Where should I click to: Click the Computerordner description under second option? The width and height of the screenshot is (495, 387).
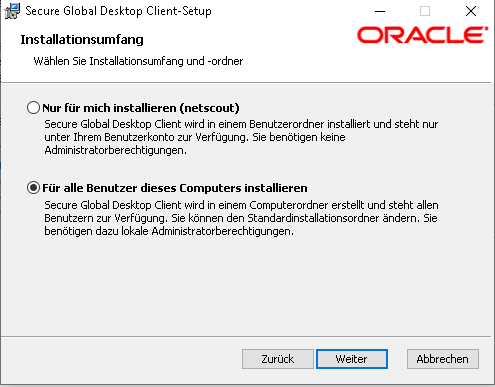coord(241,218)
